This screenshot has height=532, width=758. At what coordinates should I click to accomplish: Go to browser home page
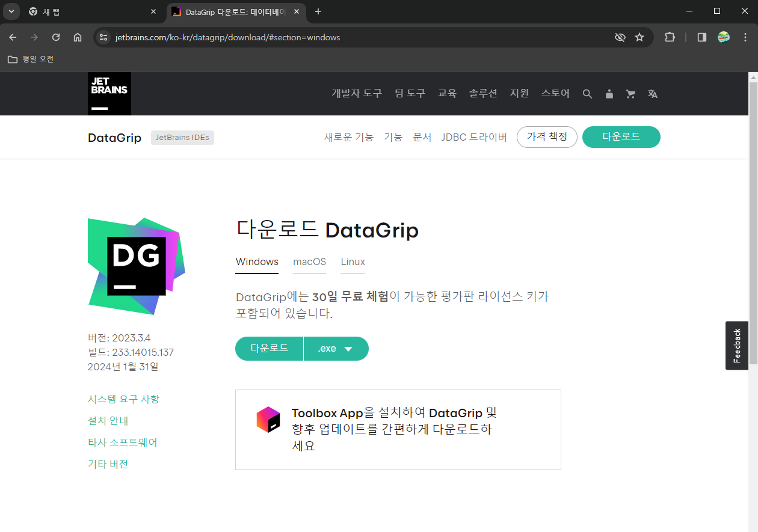click(78, 37)
